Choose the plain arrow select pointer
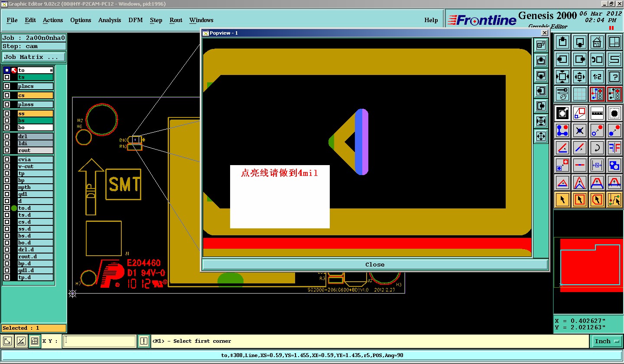The width and height of the screenshot is (624, 364). point(562,200)
